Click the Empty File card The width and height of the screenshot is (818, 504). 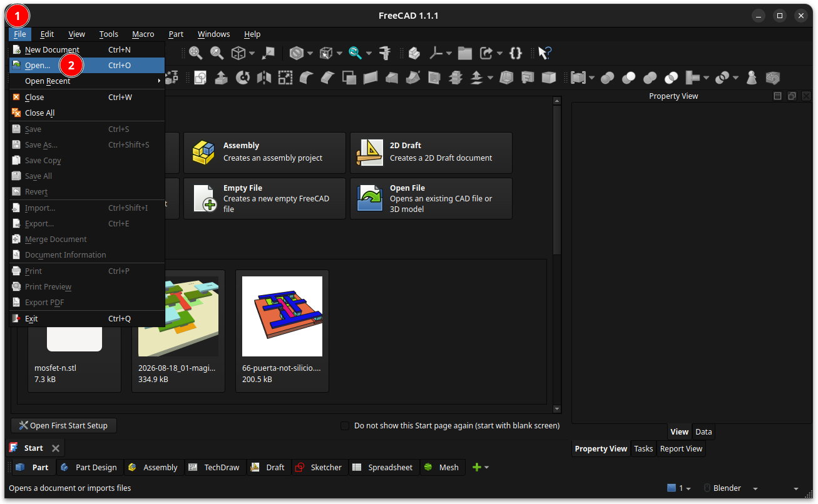coord(265,199)
